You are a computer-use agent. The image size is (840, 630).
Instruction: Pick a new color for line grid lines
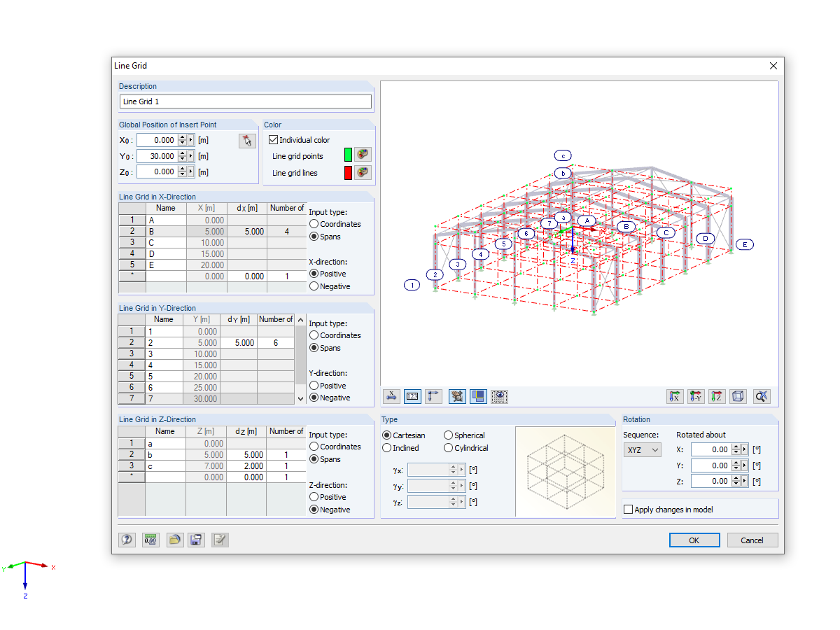(x=364, y=172)
